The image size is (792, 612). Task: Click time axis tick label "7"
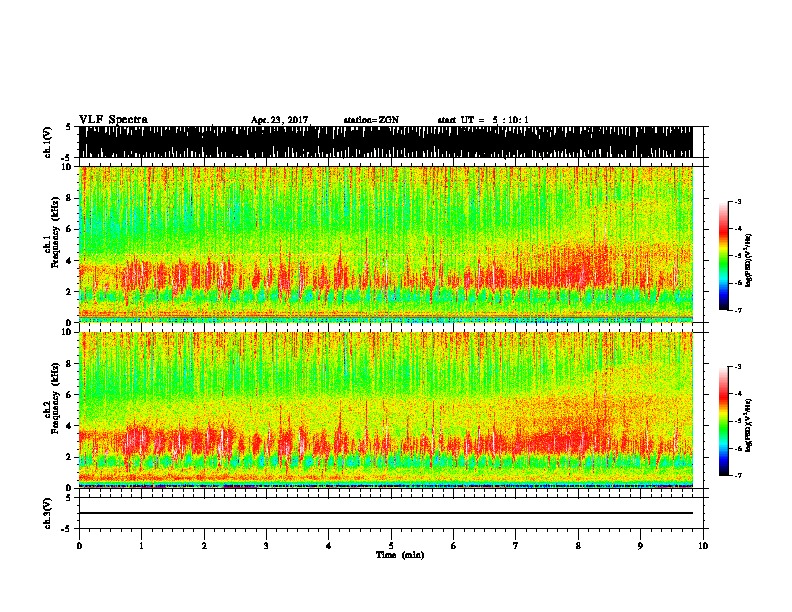coord(516,546)
